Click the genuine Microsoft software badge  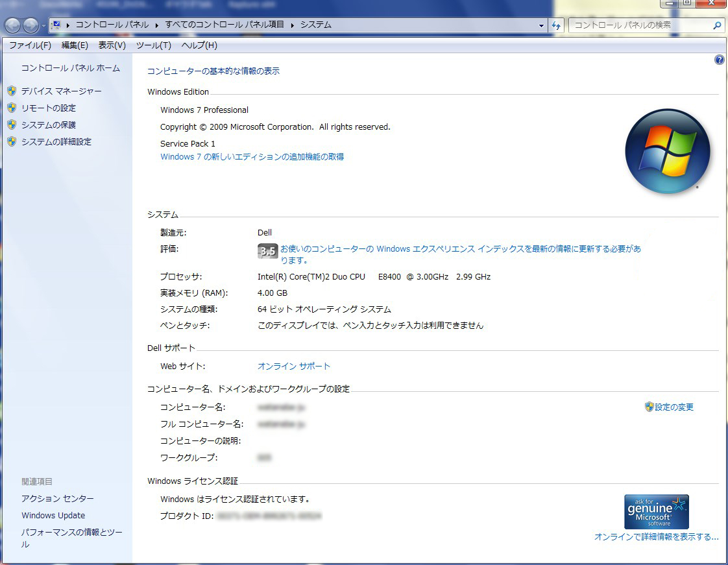(x=657, y=512)
